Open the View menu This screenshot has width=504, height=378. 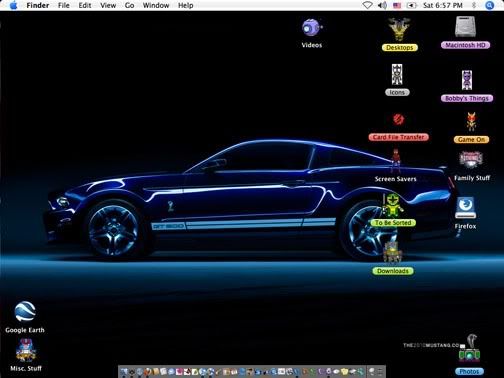tap(108, 5)
